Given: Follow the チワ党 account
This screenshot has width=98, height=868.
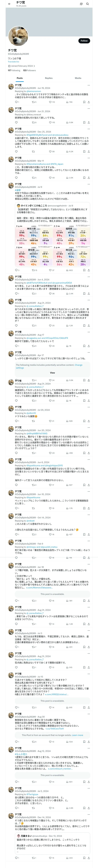Looking at the screenshot, I should coord(84,41).
